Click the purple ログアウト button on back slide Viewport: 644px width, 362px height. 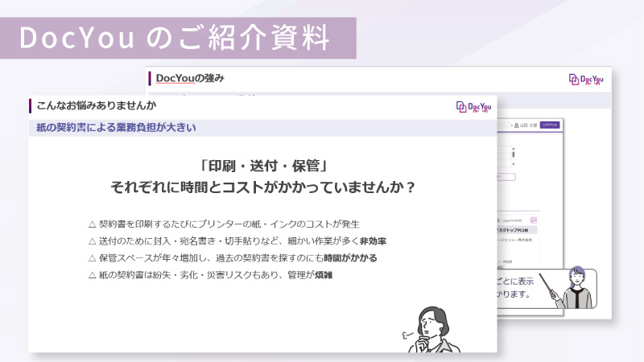[550, 125]
